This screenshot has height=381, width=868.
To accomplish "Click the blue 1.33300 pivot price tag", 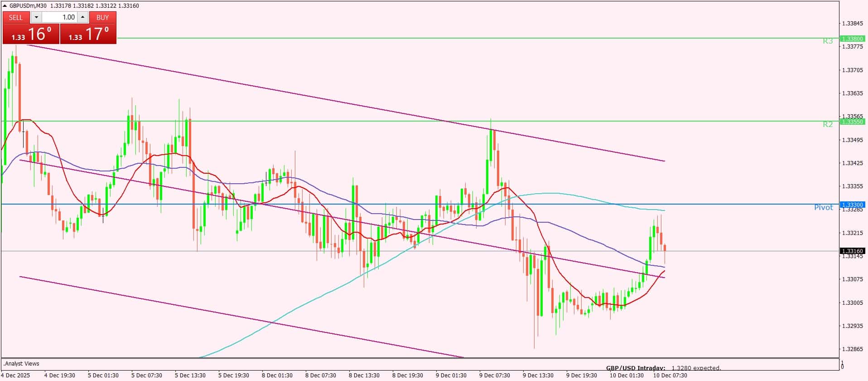I will [x=852, y=205].
